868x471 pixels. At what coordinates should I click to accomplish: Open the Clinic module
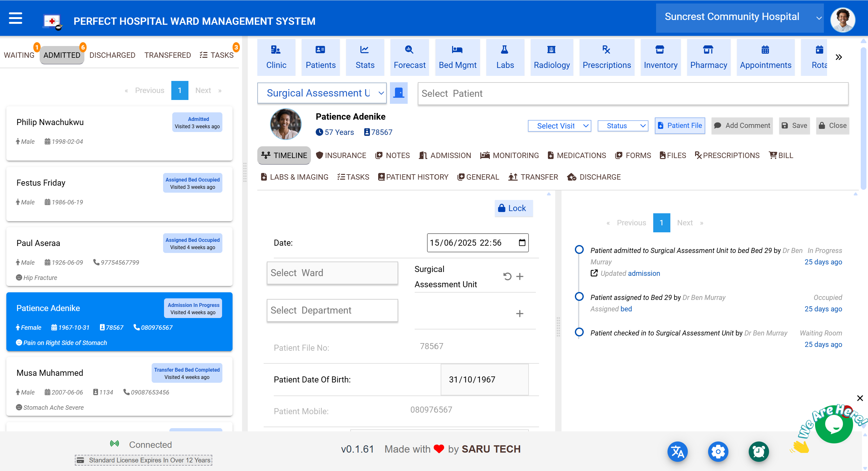click(x=276, y=57)
